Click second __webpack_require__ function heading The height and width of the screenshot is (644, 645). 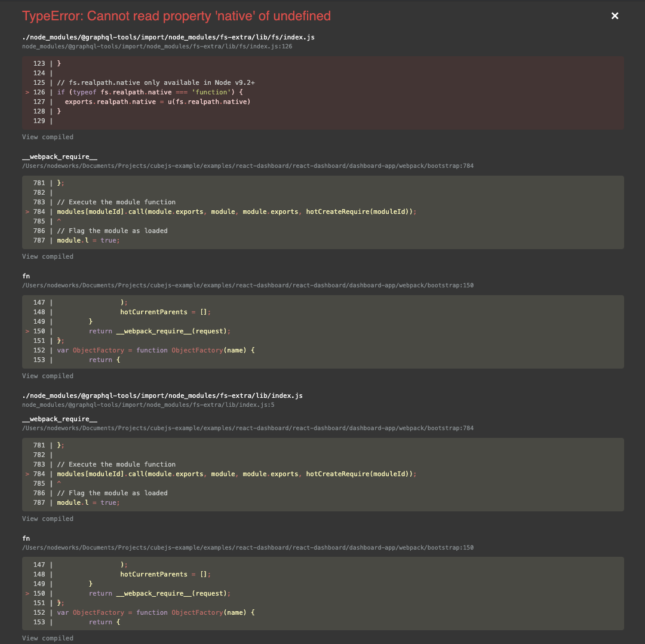[60, 419]
